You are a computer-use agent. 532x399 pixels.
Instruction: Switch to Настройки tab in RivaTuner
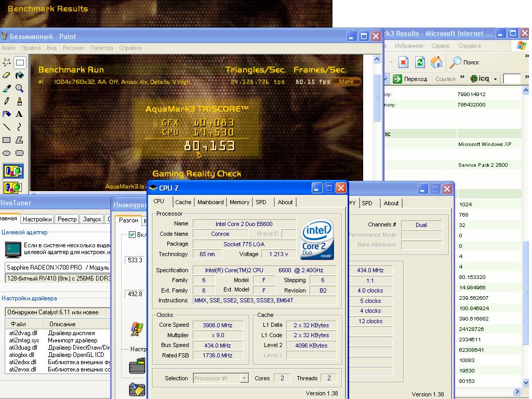point(37,219)
